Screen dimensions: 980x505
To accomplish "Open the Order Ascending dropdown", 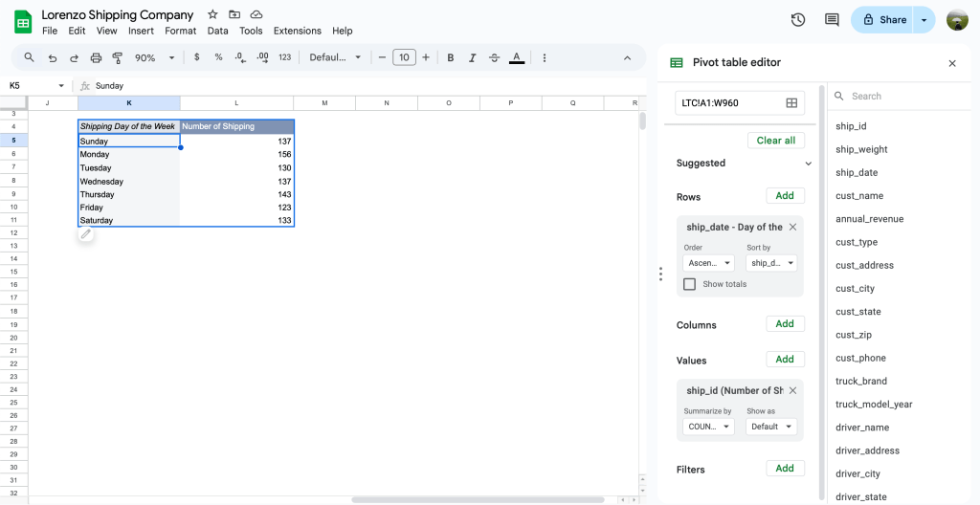I will 708,263.
